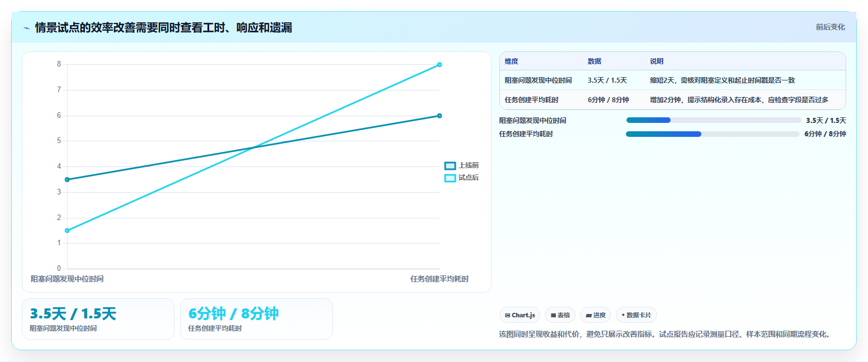Click the 任务创建平均耗时 progress bar
This screenshot has width=868, height=362.
(713, 134)
